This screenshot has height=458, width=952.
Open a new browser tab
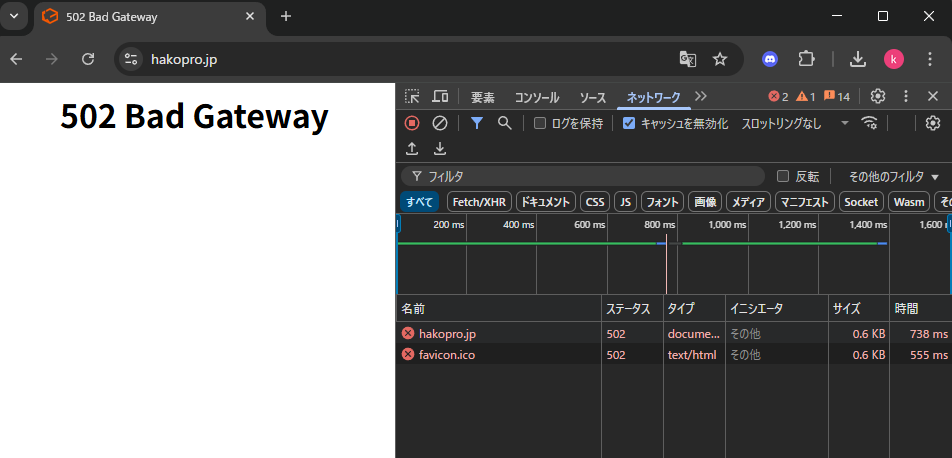click(286, 16)
